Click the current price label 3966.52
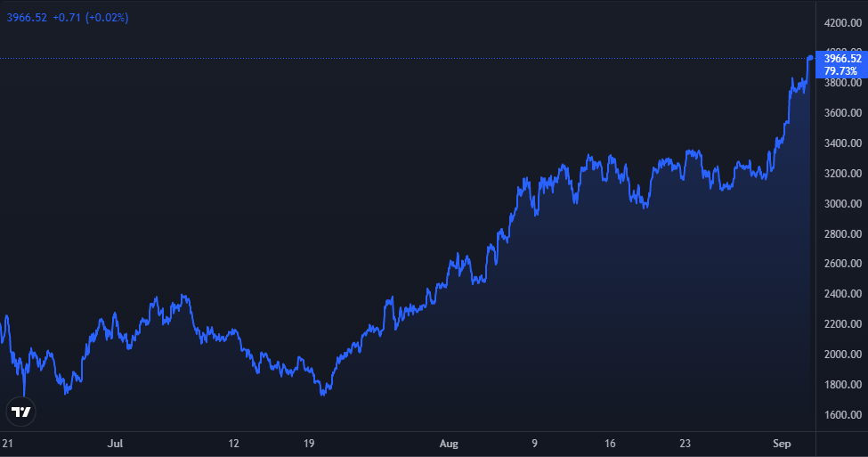Image resolution: width=868 pixels, height=457 pixels. pos(842,59)
